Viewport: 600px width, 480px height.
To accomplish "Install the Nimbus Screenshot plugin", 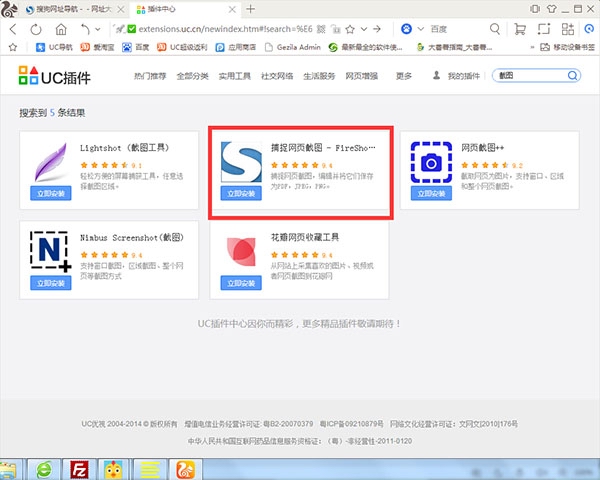I will tap(51, 283).
